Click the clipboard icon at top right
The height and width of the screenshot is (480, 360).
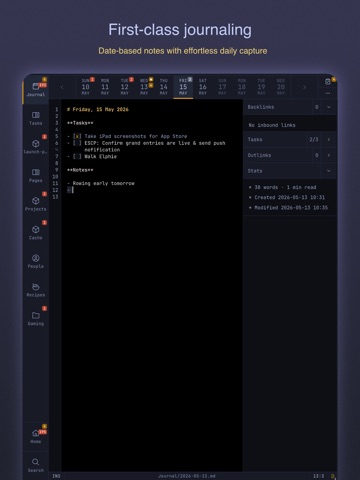[327, 82]
